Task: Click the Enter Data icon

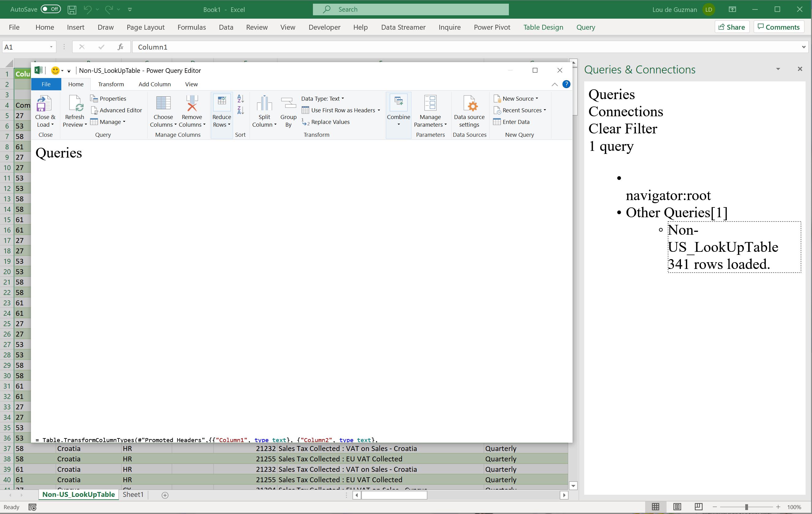Action: pos(512,122)
